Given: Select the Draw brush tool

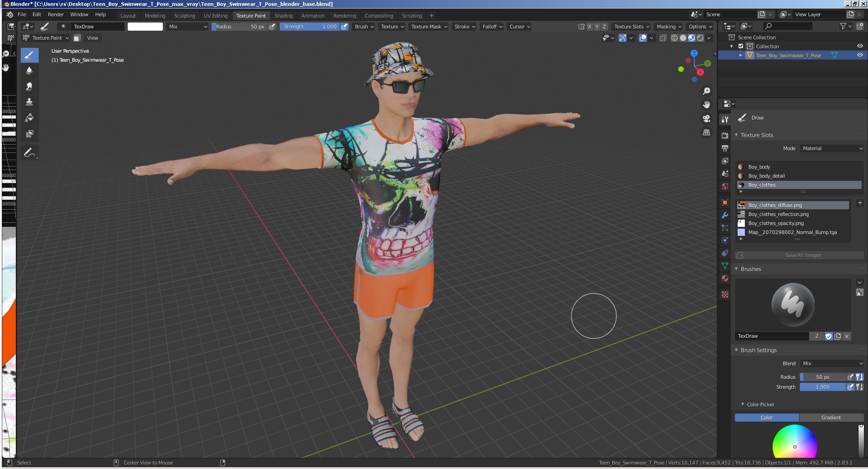Looking at the screenshot, I should point(29,55).
